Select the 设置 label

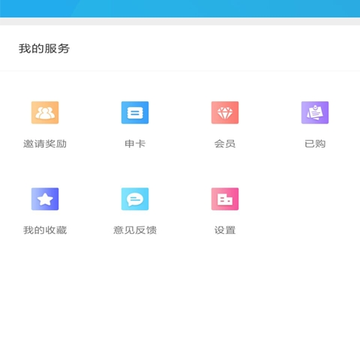click(225, 230)
